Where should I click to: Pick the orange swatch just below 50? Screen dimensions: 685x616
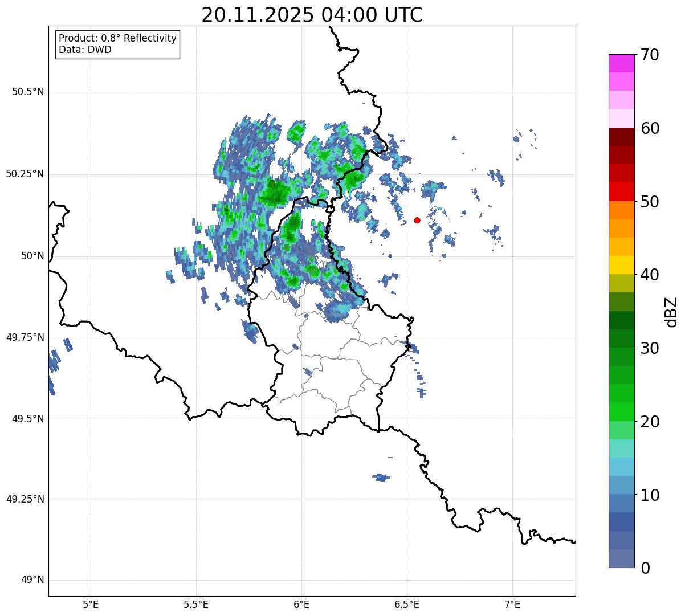click(621, 210)
